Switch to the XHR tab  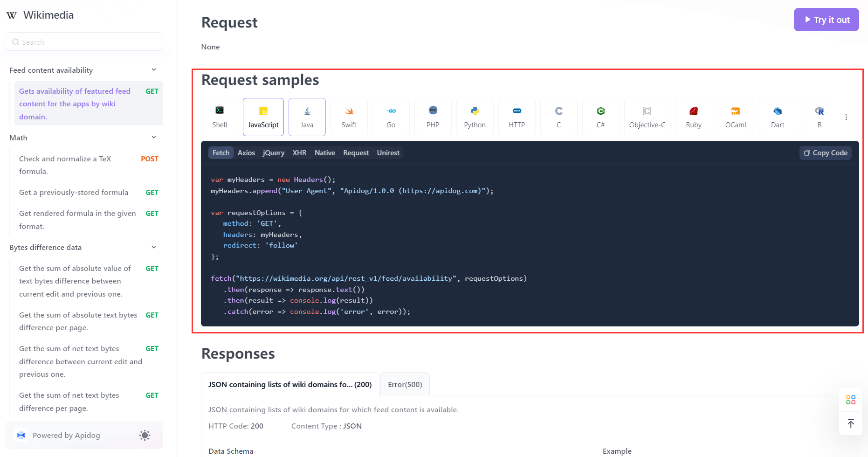click(299, 153)
